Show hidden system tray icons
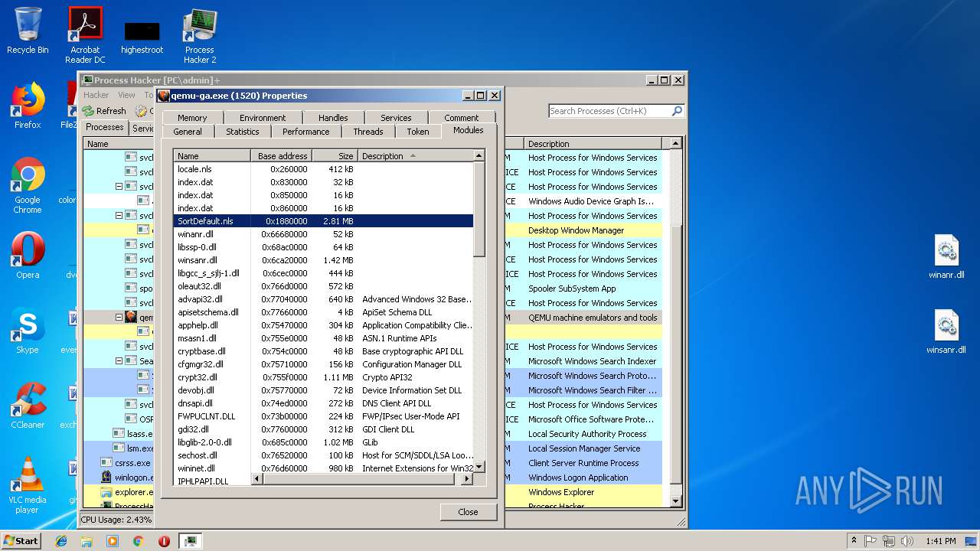 [x=853, y=541]
